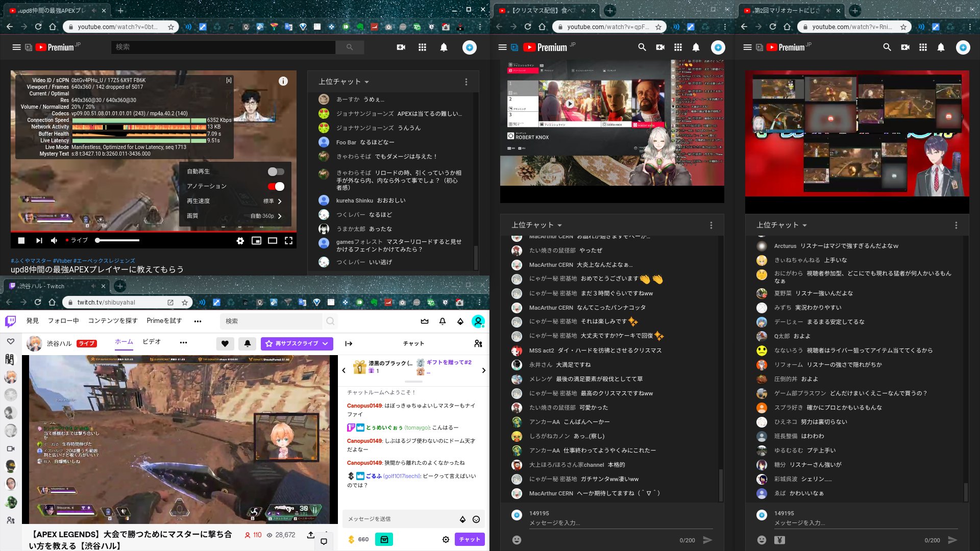The height and width of the screenshot is (551, 980).
Task: Open 発見 in Twitch navigation
Action: 33,321
